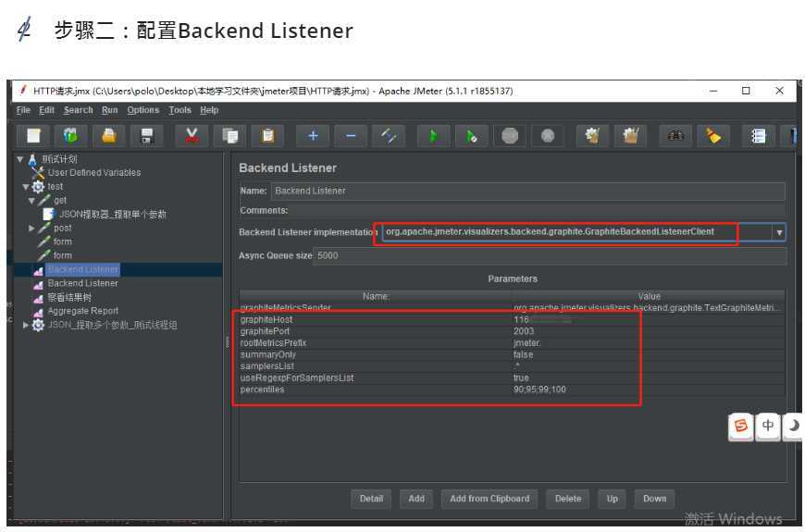Click the Up button
The image size is (805, 532).
tap(612, 499)
